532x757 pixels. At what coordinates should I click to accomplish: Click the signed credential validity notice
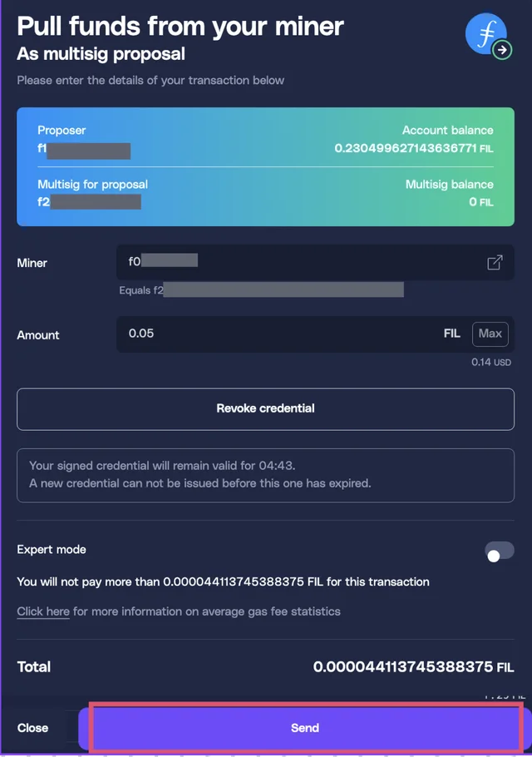[x=265, y=475]
